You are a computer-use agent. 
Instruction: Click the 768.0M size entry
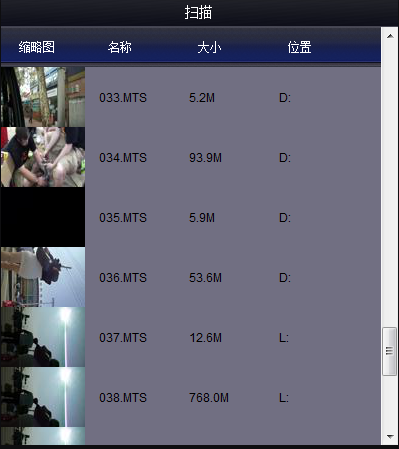pyautogui.click(x=209, y=398)
